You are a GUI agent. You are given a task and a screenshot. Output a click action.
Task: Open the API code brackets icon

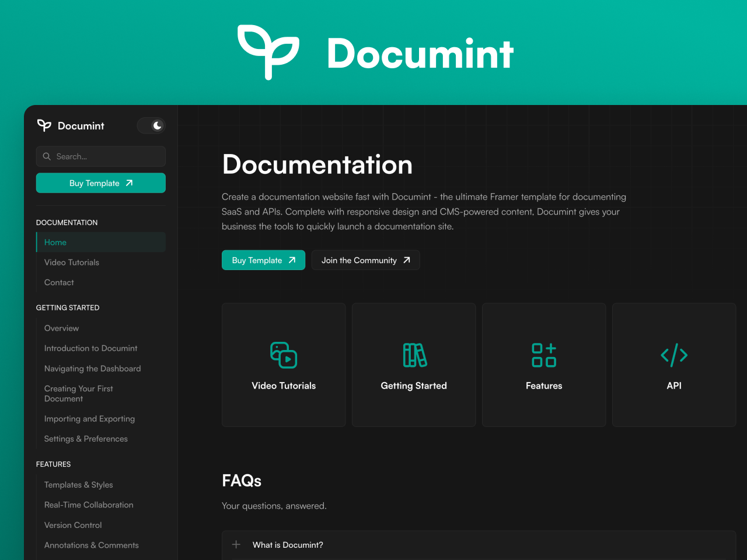674,355
